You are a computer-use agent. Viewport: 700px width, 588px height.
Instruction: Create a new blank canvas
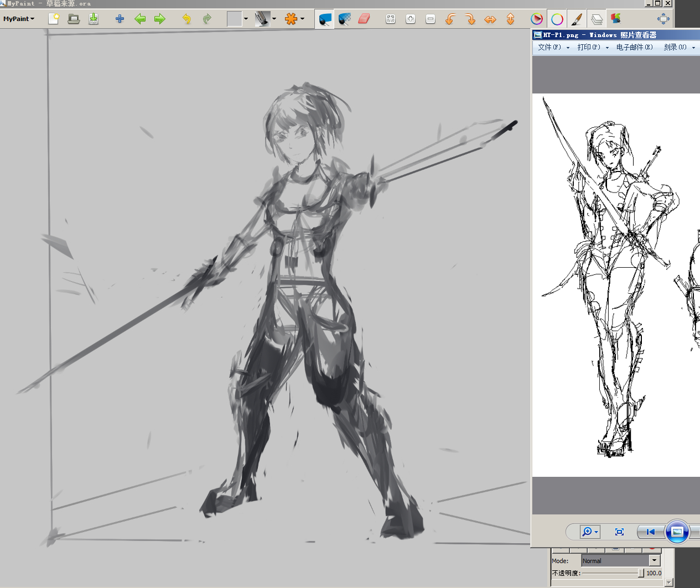point(54,19)
